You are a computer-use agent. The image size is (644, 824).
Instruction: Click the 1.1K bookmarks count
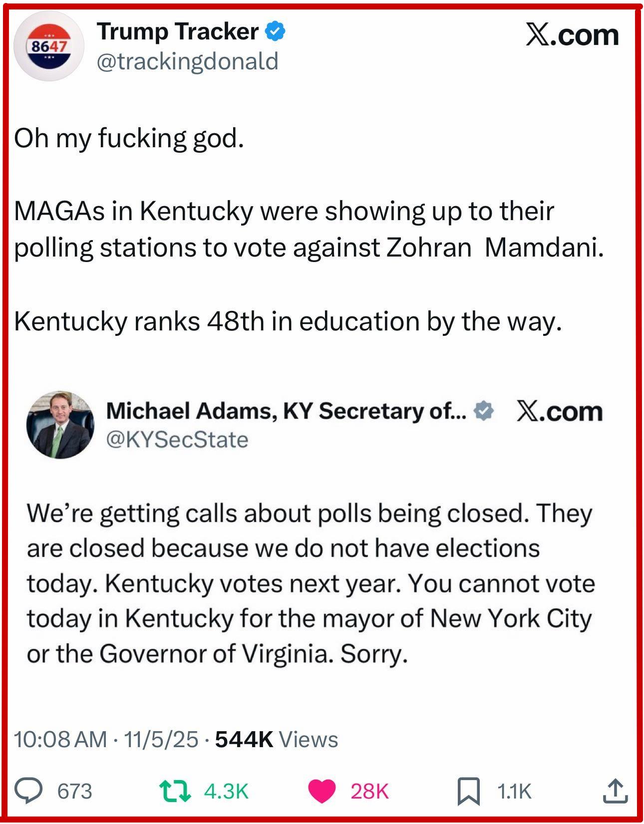514,792
